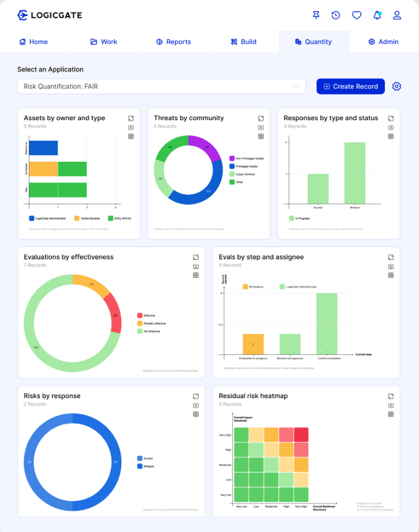Open the user profile icon

pos(397,15)
